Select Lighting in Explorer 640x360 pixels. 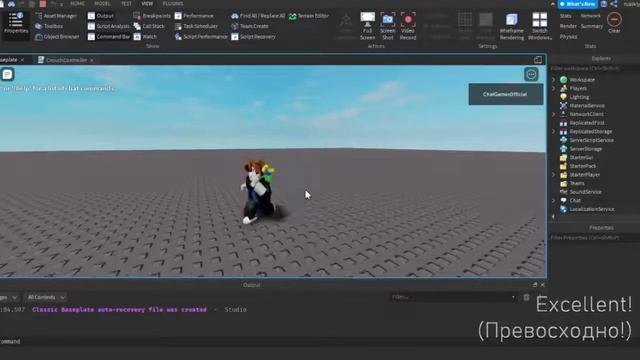tap(579, 97)
